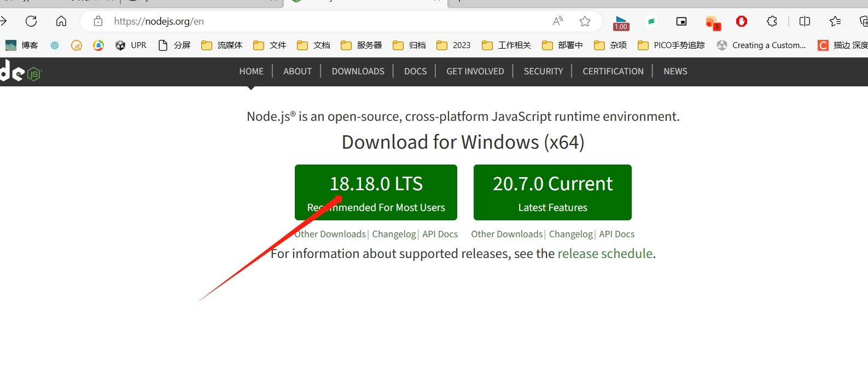Open the 归档 bookmark folder
This screenshot has width=868, height=369.
click(x=409, y=45)
